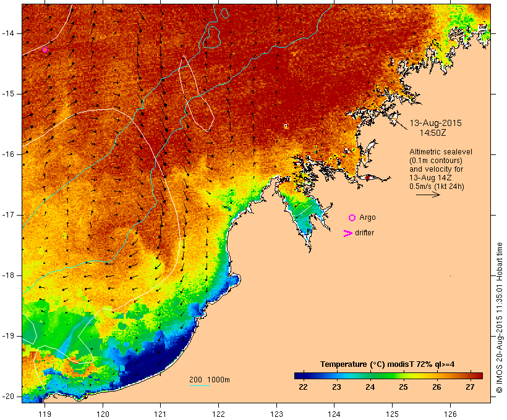Click the latitude axis label -19
Viewport: 507px width, 420px height.
pos(8,336)
